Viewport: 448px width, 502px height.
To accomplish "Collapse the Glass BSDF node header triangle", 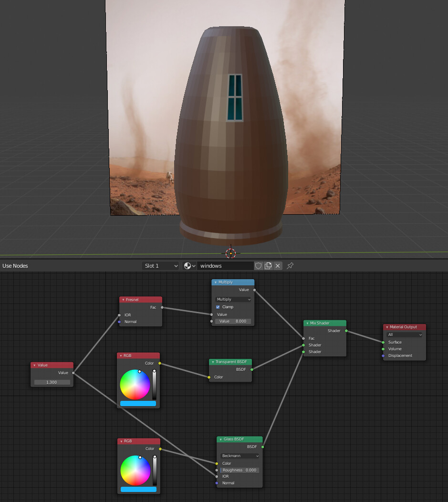I will [221, 439].
